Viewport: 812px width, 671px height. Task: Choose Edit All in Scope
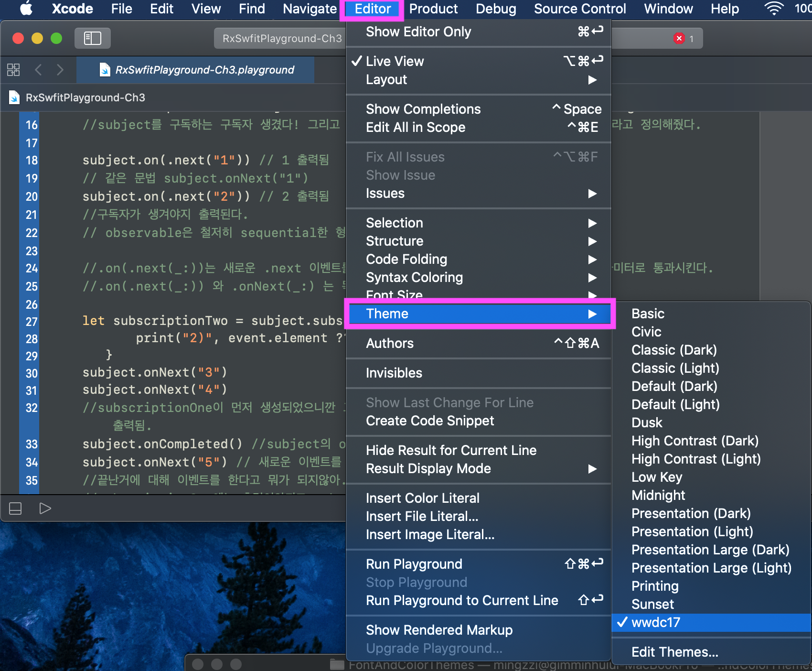coord(478,127)
